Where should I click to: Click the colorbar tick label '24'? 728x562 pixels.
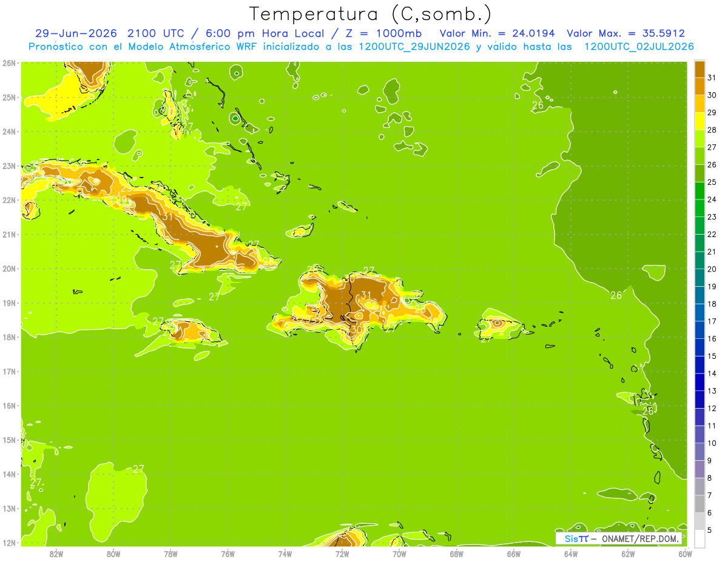(712, 199)
